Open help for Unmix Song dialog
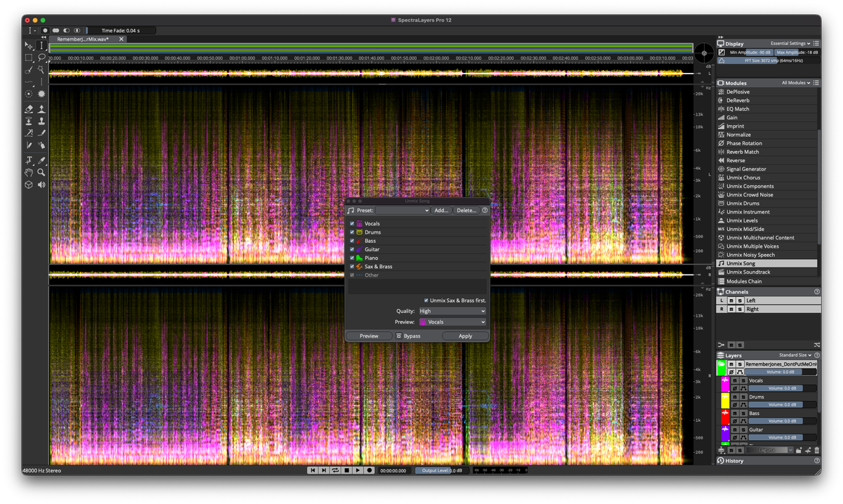Image resolution: width=843 pixels, height=504 pixels. (485, 210)
